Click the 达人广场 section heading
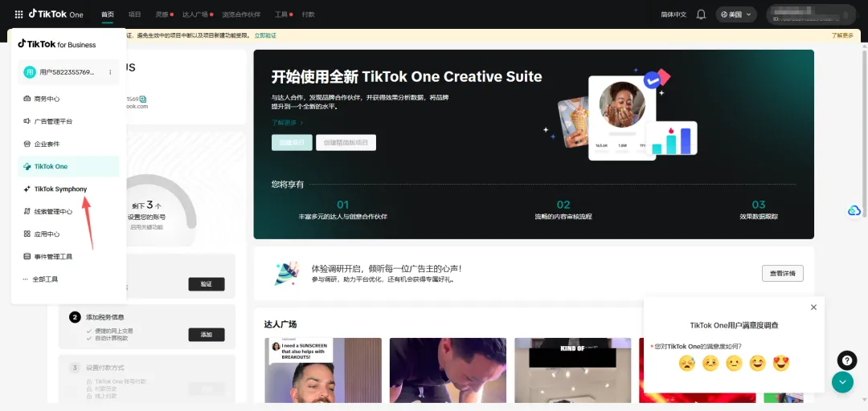Image resolution: width=868 pixels, height=411 pixels. coord(280,324)
